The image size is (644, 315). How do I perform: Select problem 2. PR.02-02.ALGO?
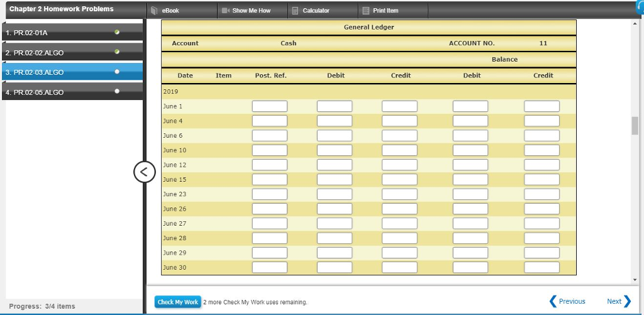pyautogui.click(x=72, y=53)
